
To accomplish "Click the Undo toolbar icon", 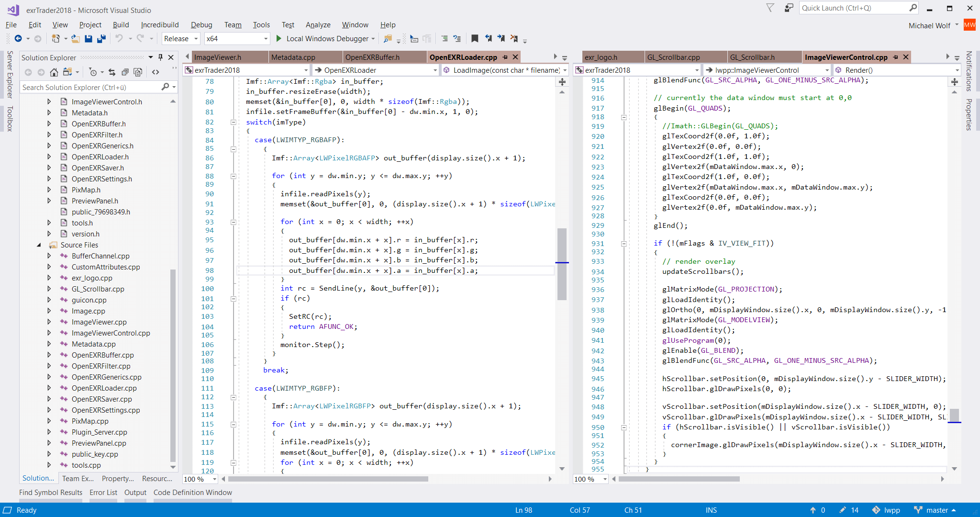I will 119,39.
